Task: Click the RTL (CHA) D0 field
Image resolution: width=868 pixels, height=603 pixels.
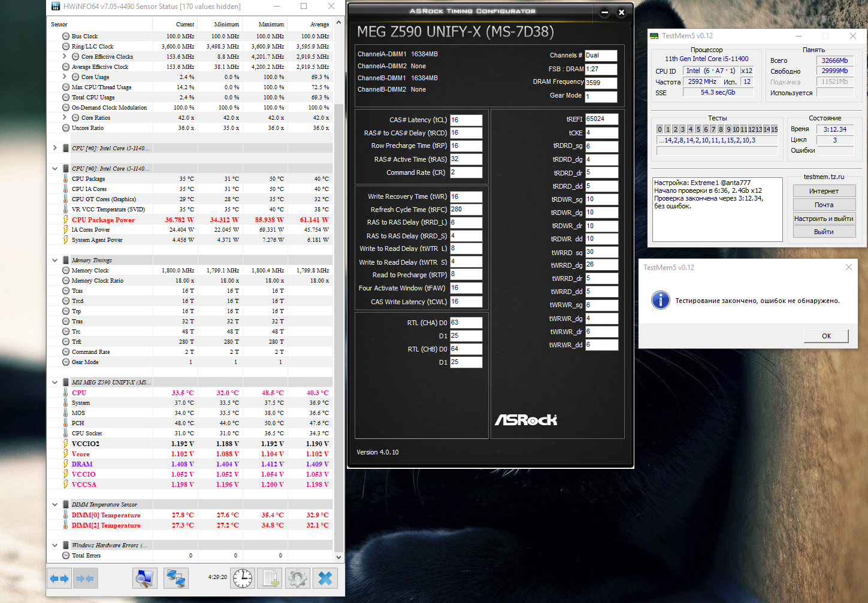Action: pyautogui.click(x=466, y=323)
